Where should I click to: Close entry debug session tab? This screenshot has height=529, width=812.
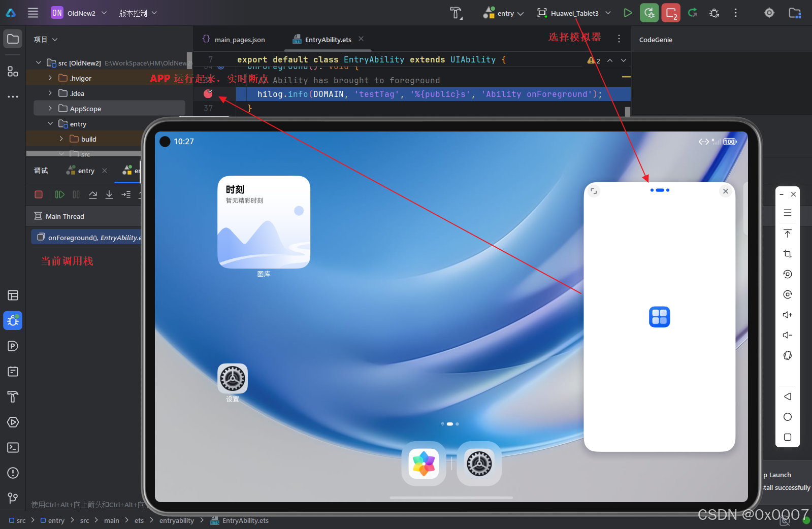tap(105, 171)
